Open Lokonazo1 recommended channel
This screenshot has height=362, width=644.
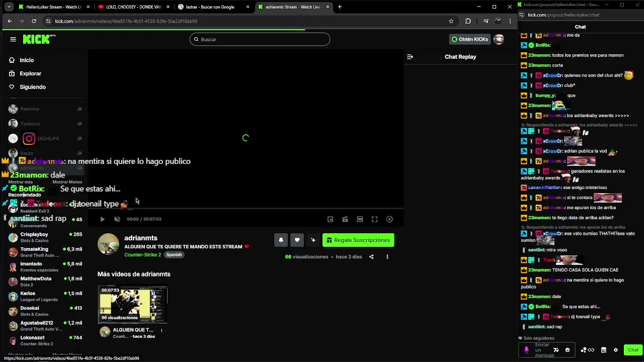pyautogui.click(x=45, y=340)
